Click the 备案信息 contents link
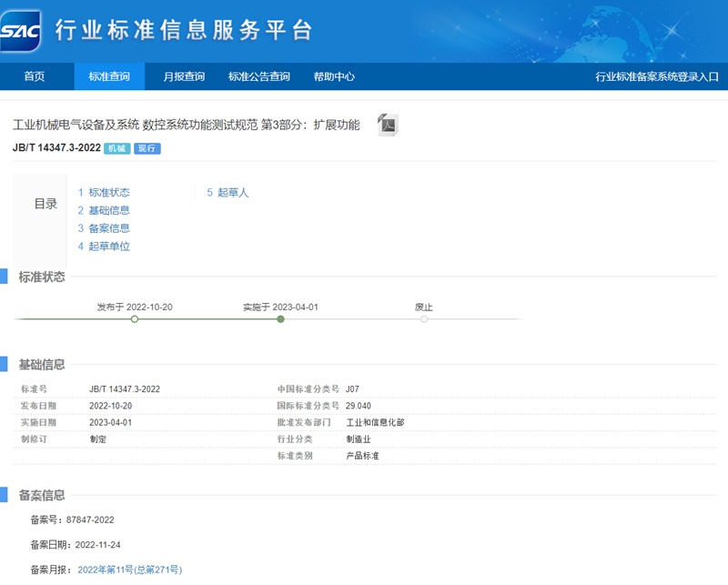 pyautogui.click(x=107, y=228)
